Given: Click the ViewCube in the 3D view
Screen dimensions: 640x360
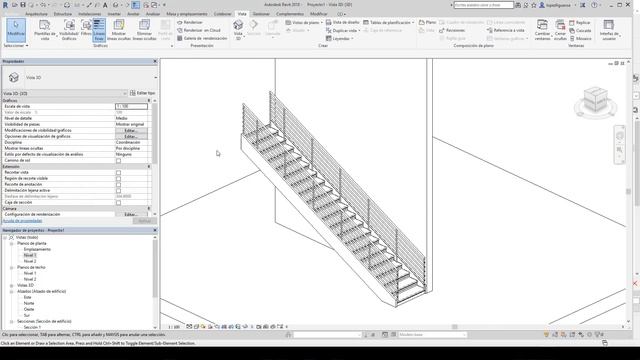Looking at the screenshot, I should pos(596,101).
